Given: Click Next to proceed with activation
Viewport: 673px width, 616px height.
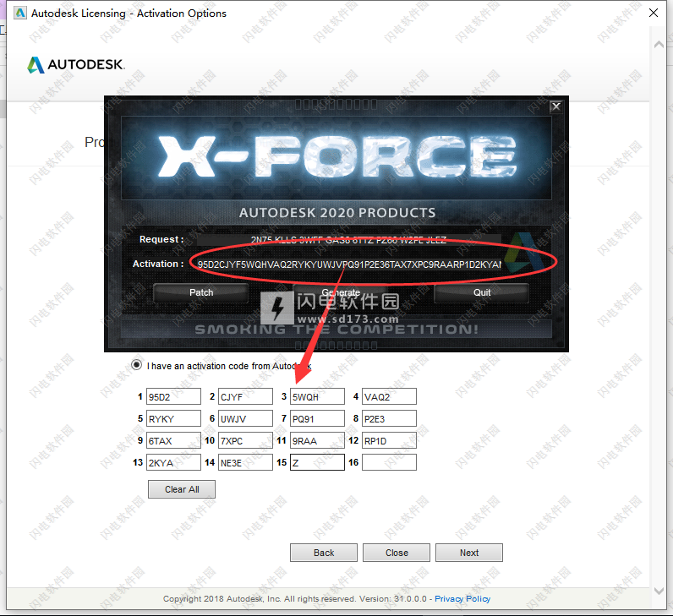Looking at the screenshot, I should click(469, 553).
